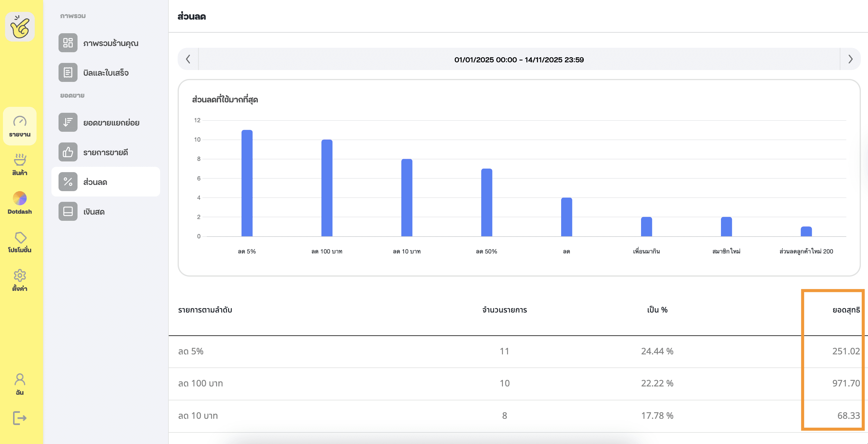Go to the previous date range
The height and width of the screenshot is (444, 868).
(x=188, y=59)
